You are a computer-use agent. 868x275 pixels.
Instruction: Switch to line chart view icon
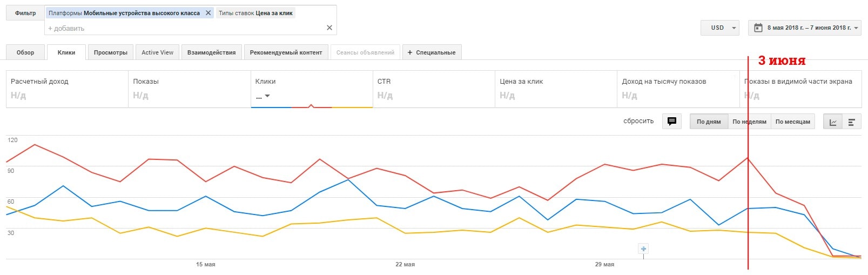click(x=833, y=122)
